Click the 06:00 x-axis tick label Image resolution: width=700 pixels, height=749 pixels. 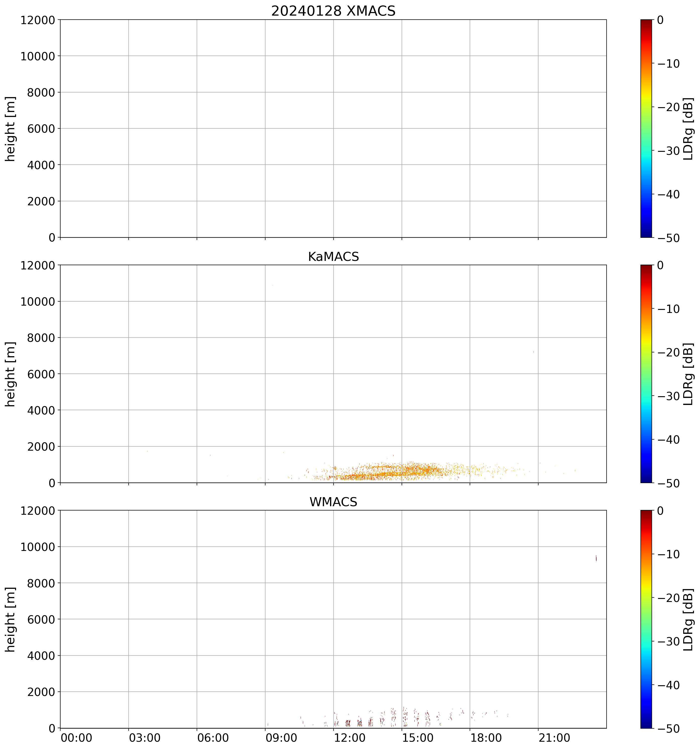213,737
